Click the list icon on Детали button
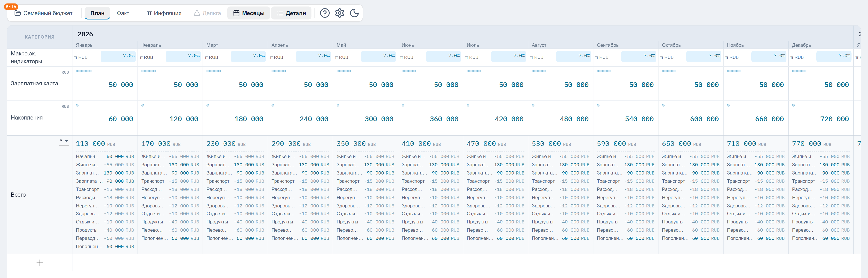This screenshot has width=868, height=278. pos(280,13)
